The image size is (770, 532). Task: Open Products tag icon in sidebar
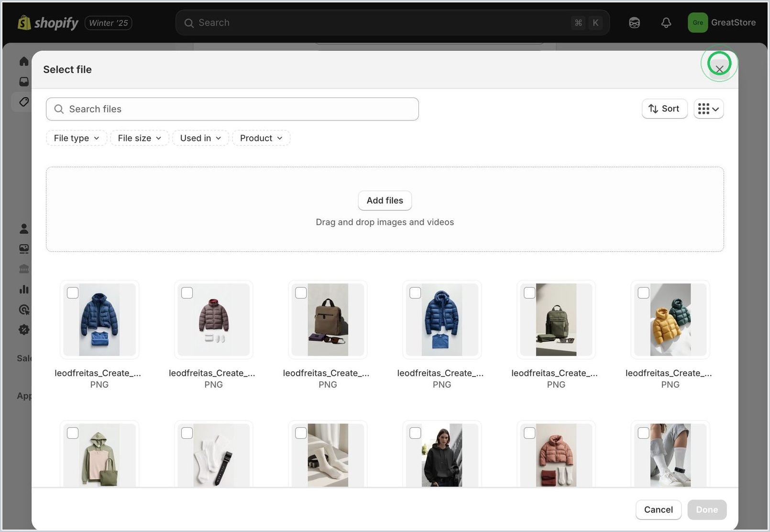click(24, 102)
